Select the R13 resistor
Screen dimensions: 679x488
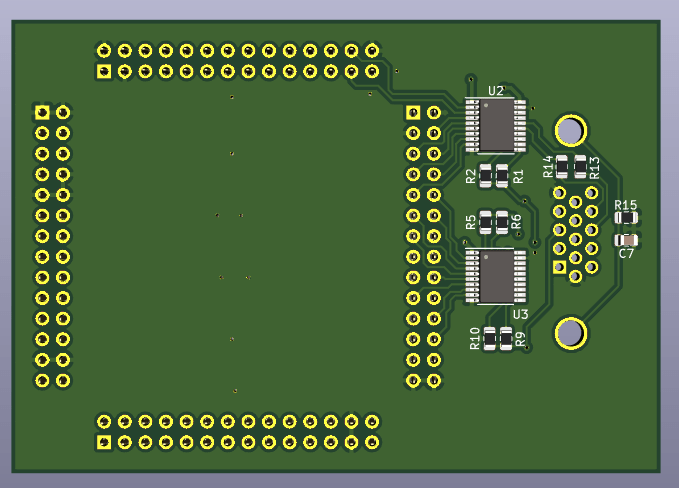580,166
